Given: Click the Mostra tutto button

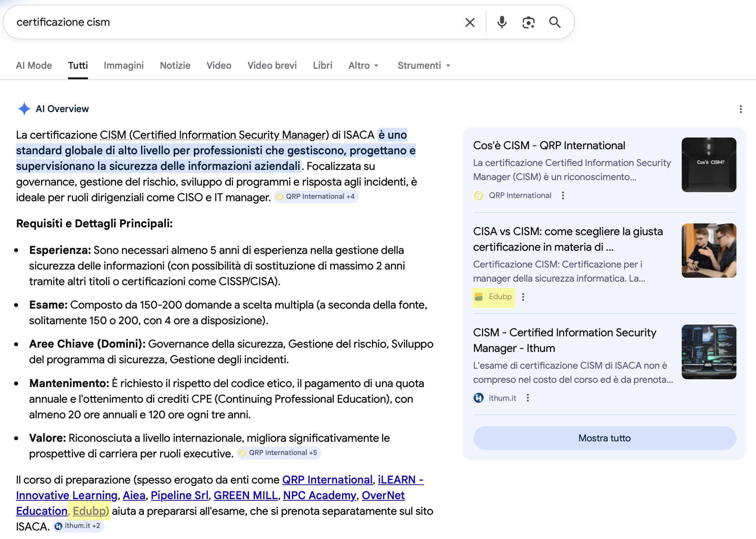Looking at the screenshot, I should [604, 438].
